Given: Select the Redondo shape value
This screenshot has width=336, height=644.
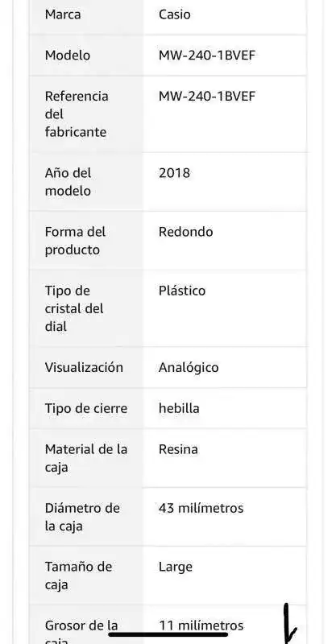Looking at the screenshot, I should 186,232.
